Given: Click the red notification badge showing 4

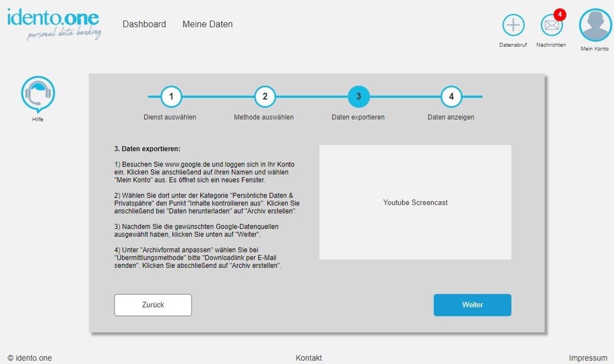Looking at the screenshot, I should pos(560,14).
